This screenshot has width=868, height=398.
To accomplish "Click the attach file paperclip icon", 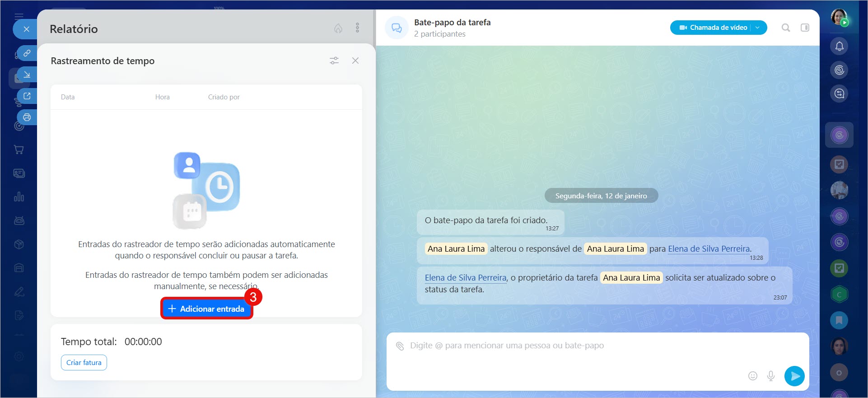I will (x=400, y=346).
